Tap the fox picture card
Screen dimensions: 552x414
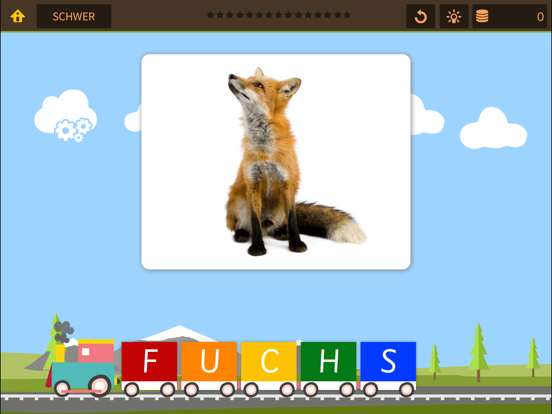(276, 162)
